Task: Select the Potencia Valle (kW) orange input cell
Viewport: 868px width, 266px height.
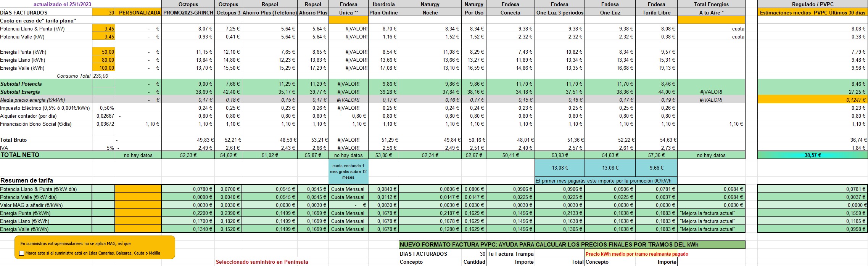Action: click(103, 37)
